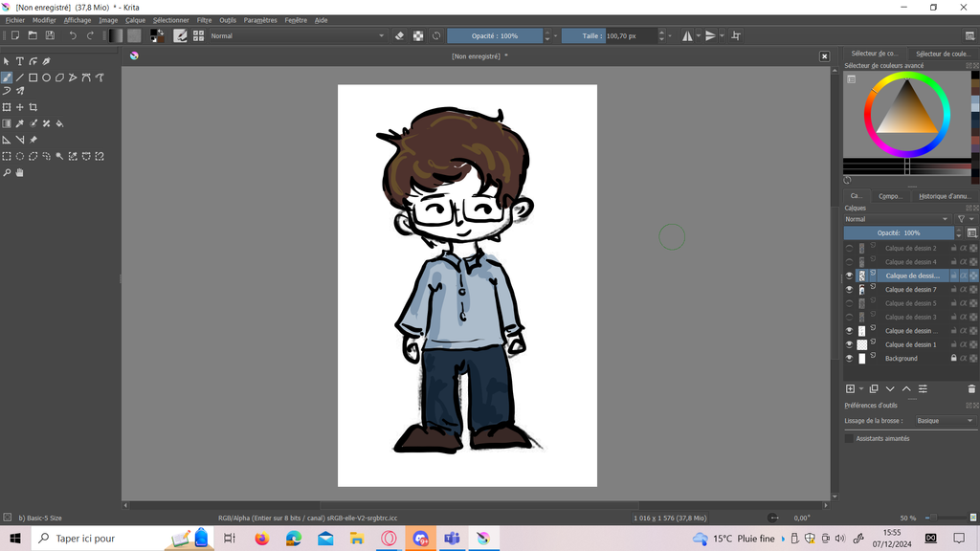Select the Calque de dessin 7 layer
This screenshot has width=980, height=551.
[x=910, y=289]
